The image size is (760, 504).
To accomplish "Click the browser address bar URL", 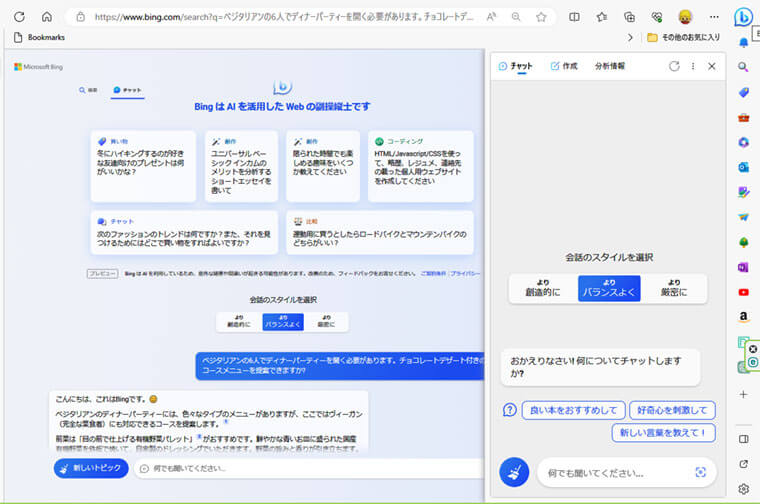I will [x=284, y=17].
